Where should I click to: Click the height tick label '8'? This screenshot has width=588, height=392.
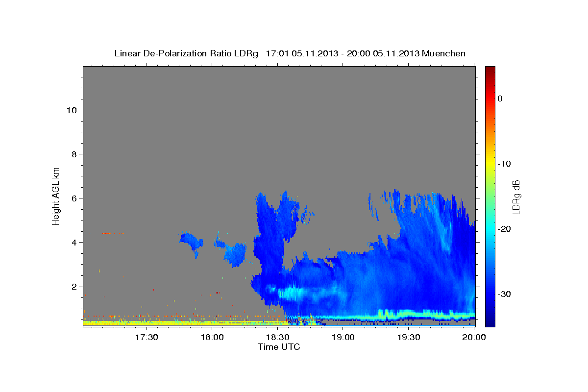coord(75,154)
